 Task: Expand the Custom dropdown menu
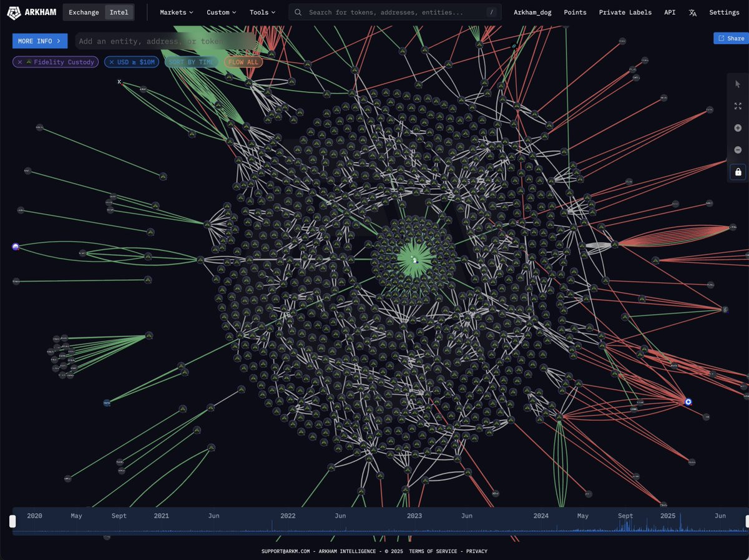[x=222, y=12]
